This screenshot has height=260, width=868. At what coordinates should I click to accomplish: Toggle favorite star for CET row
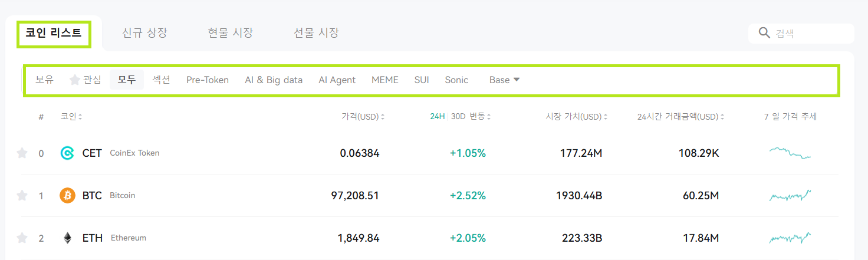22,153
